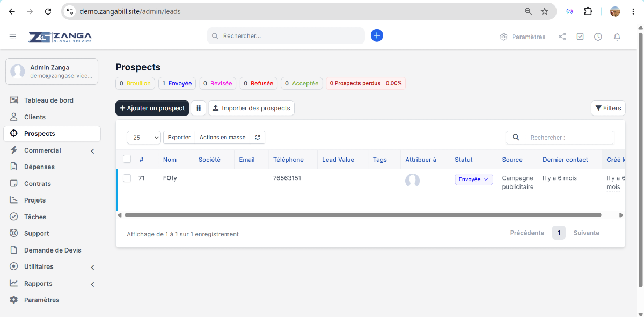Click the page vertical scrollbar
The width and height of the screenshot is (644, 317).
tap(640, 160)
